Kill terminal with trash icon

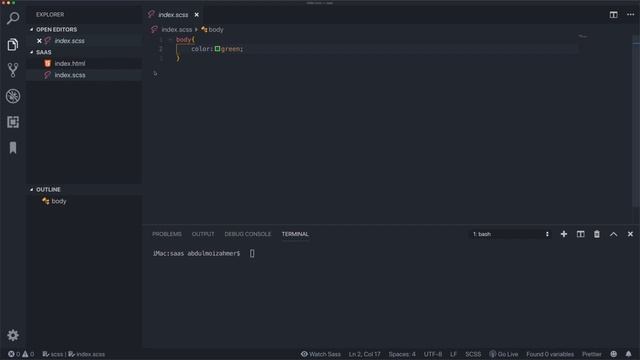click(597, 234)
